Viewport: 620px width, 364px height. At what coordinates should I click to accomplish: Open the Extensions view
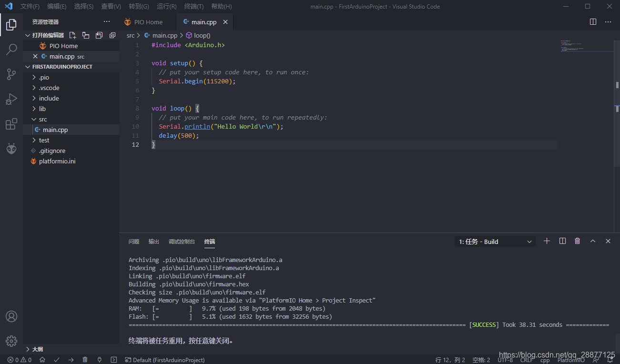pyautogui.click(x=11, y=124)
